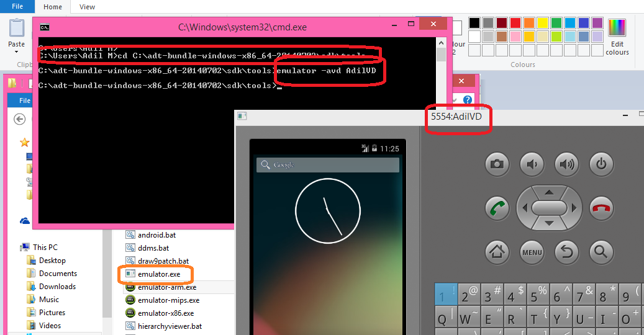The image size is (644, 335).
Task: Click the R key on the emulator keyboard
Action: pyautogui.click(x=515, y=317)
